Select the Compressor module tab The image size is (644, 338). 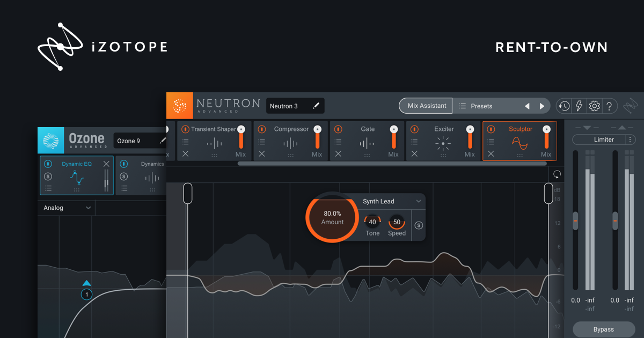click(x=291, y=141)
